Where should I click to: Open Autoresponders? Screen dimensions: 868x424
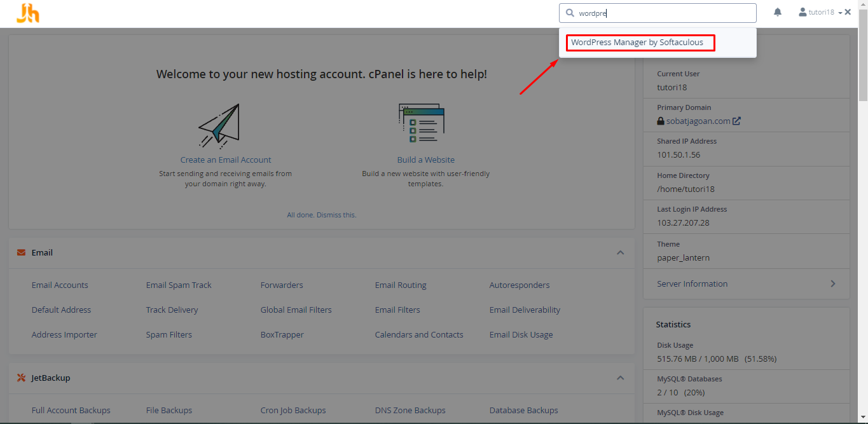click(x=520, y=285)
